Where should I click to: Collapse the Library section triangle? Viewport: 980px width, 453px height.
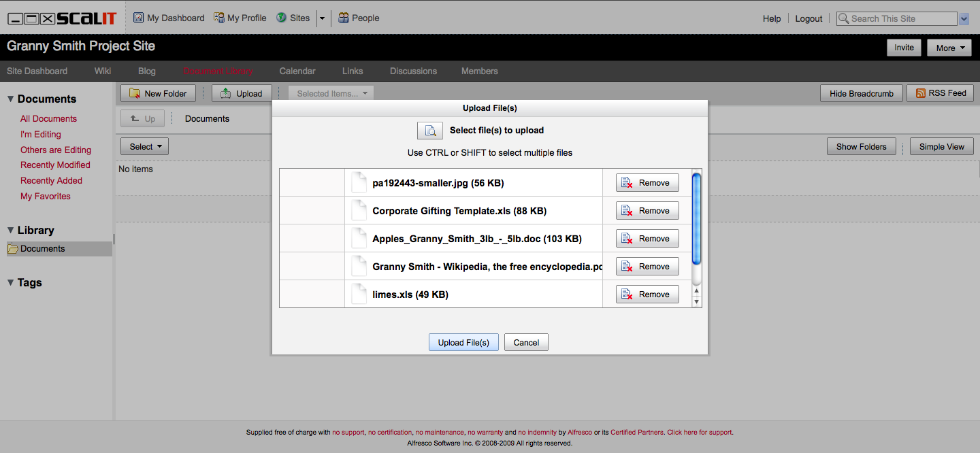11,231
